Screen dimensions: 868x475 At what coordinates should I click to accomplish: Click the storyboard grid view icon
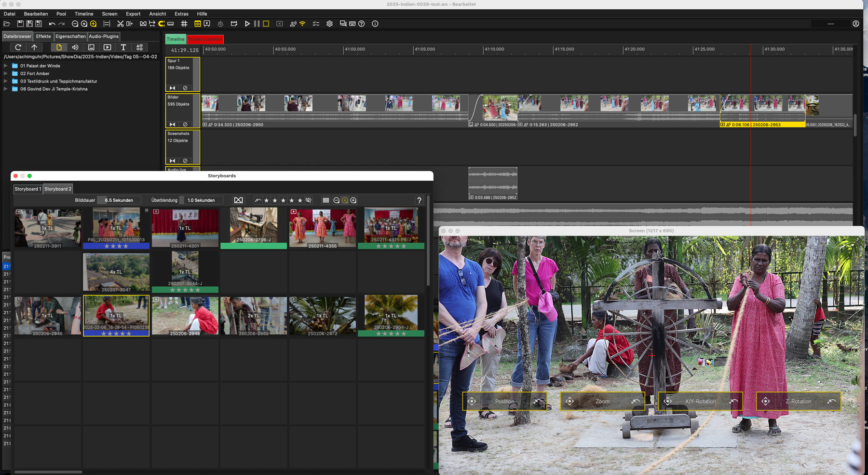click(x=326, y=200)
